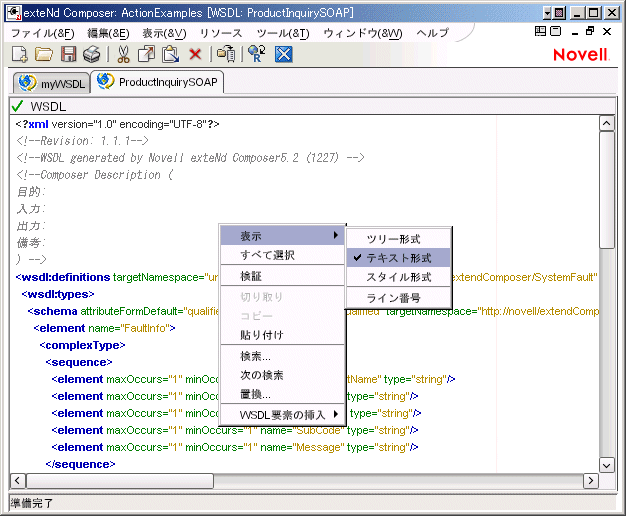Select the ProductInquirySOAP tab

pos(157,82)
